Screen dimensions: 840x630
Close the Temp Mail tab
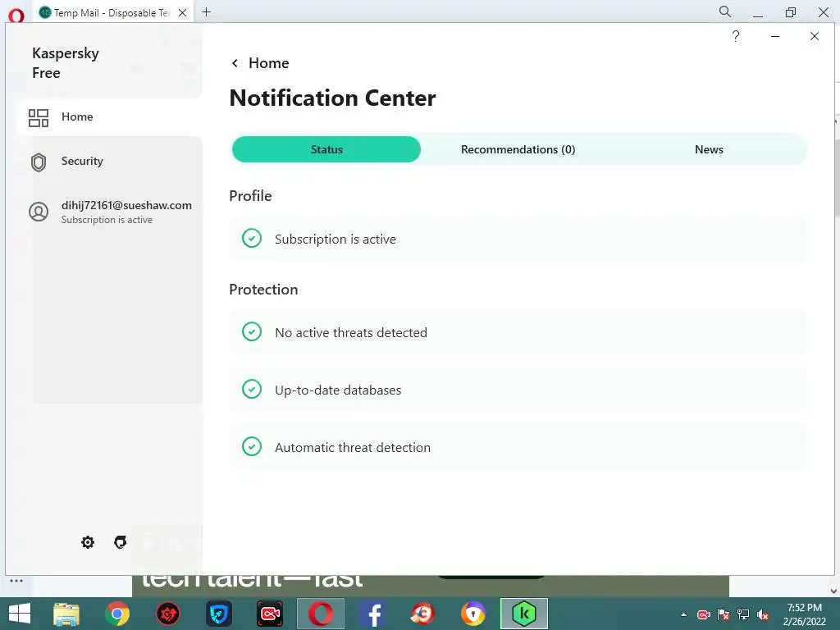[183, 13]
